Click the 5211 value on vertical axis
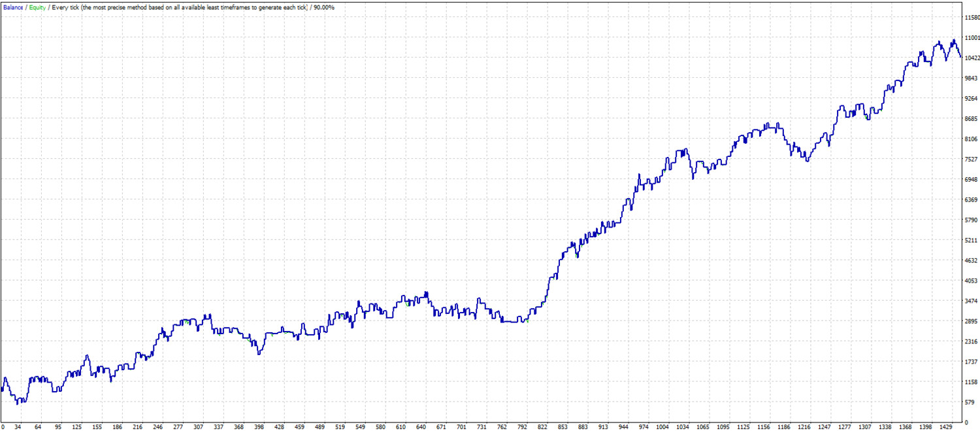 970,241
